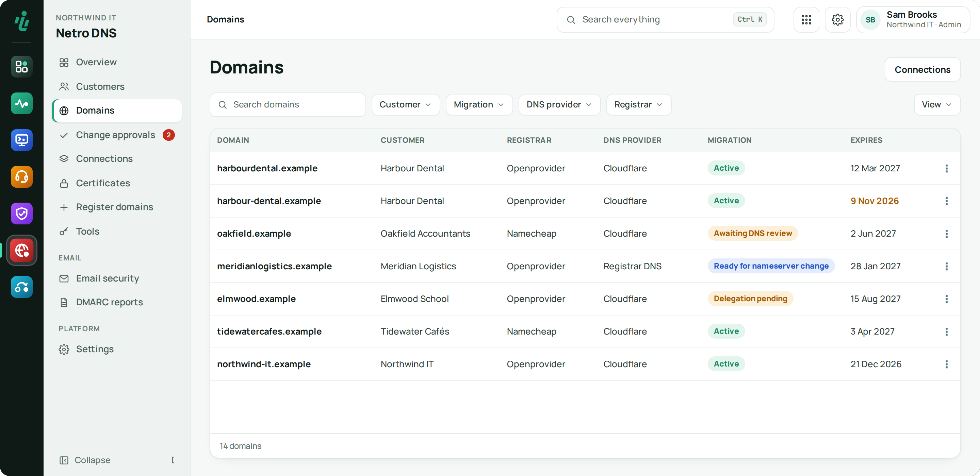Click the MIGRATION column header

pos(729,140)
